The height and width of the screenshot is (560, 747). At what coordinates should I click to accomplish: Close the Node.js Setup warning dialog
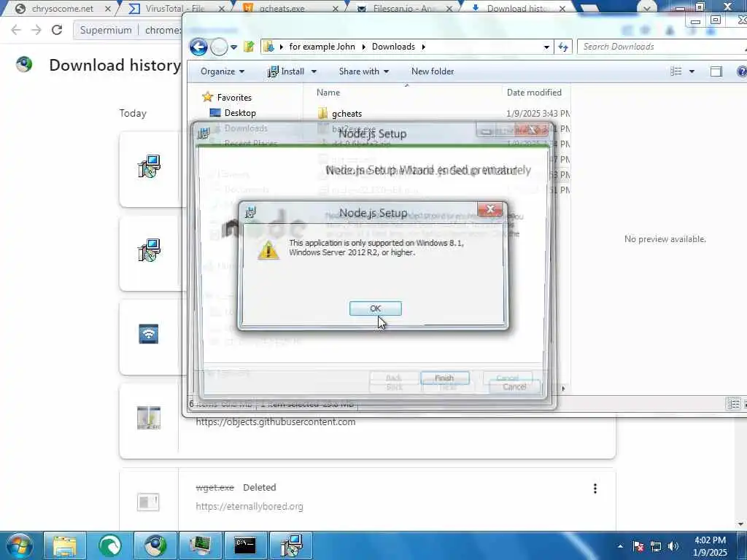(x=490, y=209)
